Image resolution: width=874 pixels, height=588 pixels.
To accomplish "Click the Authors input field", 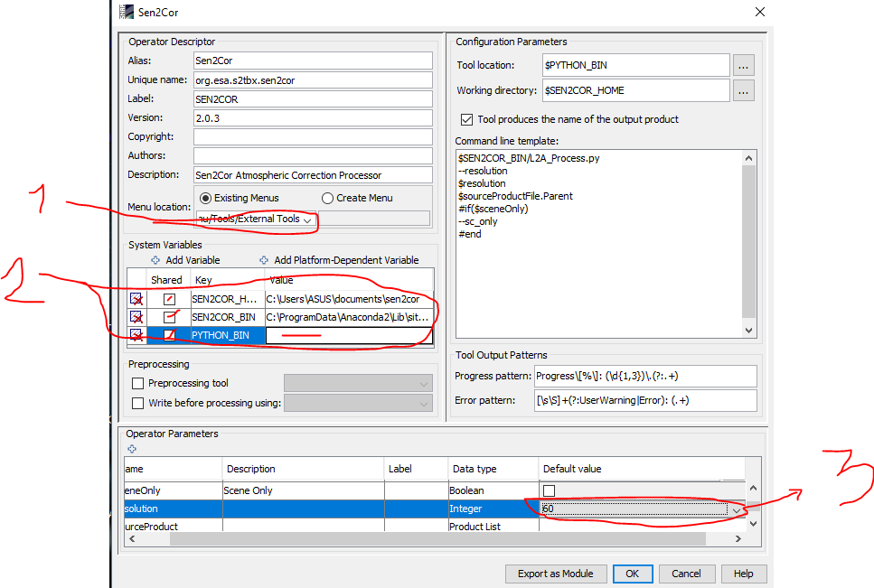I will (x=313, y=156).
